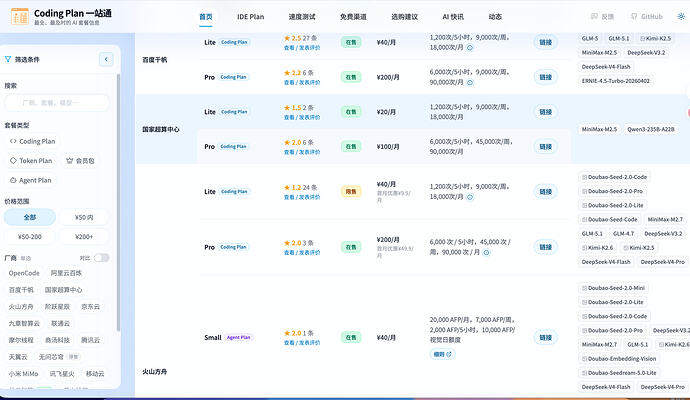Open link for 国家超算中心 Pro ¥100 plan

click(545, 147)
